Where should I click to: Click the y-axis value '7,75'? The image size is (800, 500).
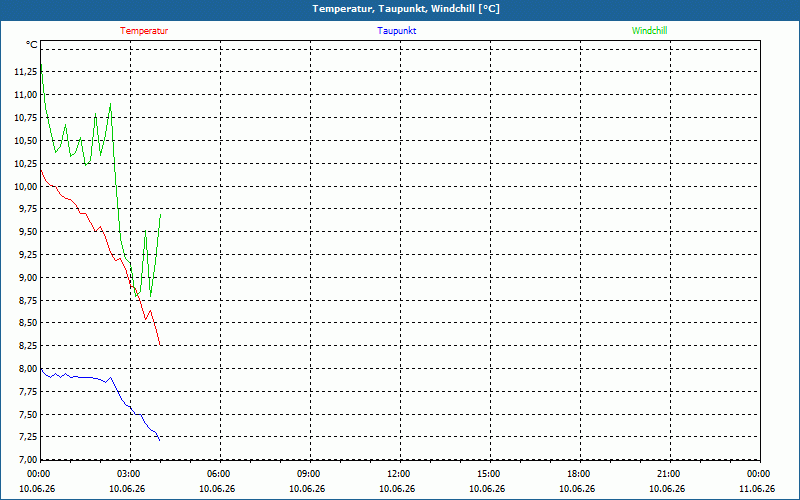tap(28, 392)
